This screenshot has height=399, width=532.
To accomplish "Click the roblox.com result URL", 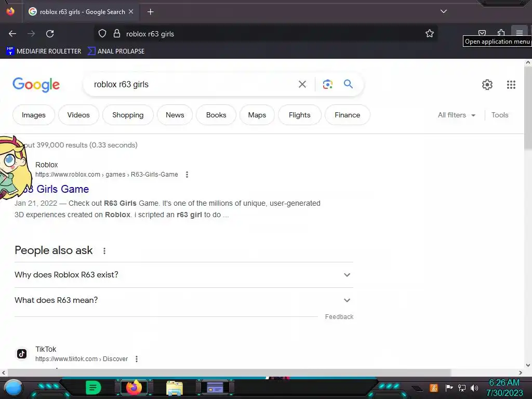I will coord(107,175).
